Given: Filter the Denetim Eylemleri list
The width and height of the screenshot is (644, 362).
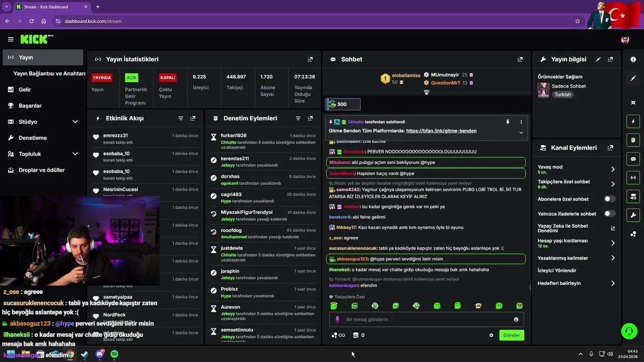Looking at the screenshot, I should tap(298, 118).
